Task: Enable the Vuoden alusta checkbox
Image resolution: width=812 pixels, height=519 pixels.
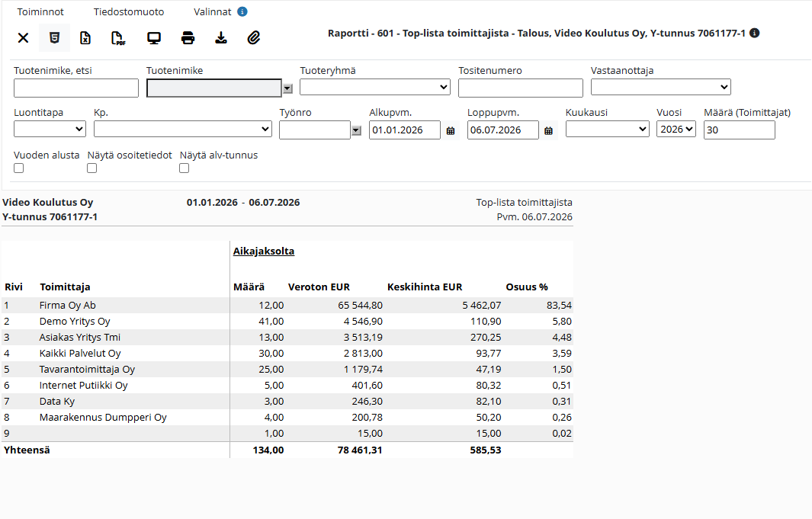Action: pyautogui.click(x=18, y=168)
